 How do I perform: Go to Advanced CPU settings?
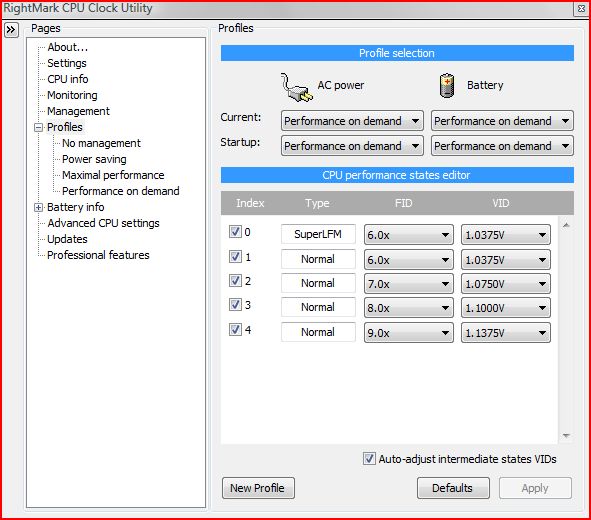click(x=103, y=223)
